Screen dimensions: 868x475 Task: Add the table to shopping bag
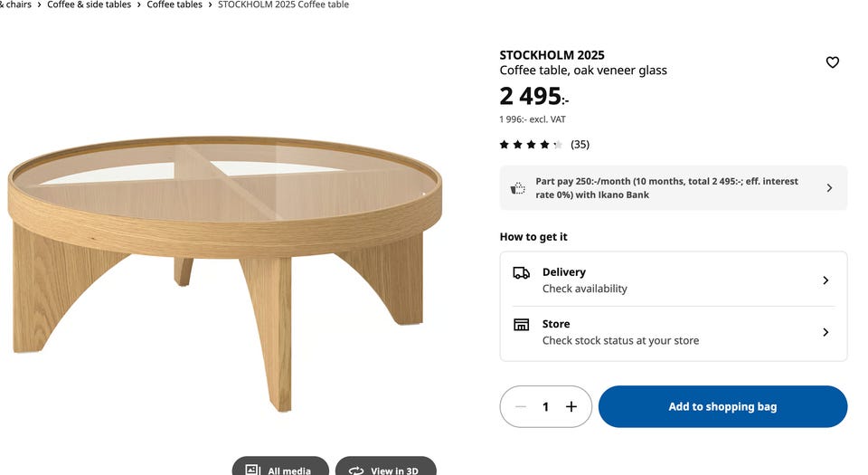[722, 407]
